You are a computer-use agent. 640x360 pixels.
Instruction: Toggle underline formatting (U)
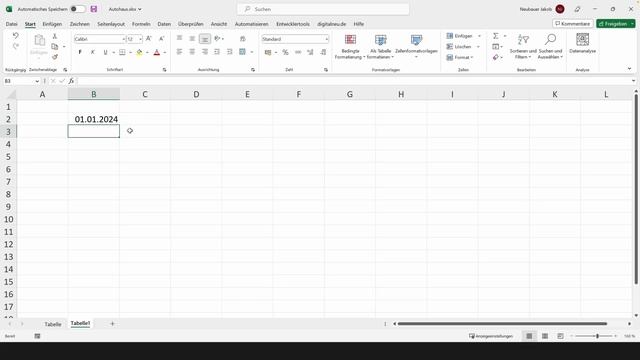pos(105,52)
